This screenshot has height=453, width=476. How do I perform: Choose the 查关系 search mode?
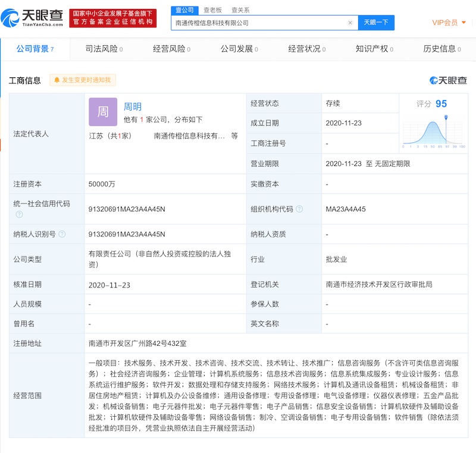pos(240,10)
